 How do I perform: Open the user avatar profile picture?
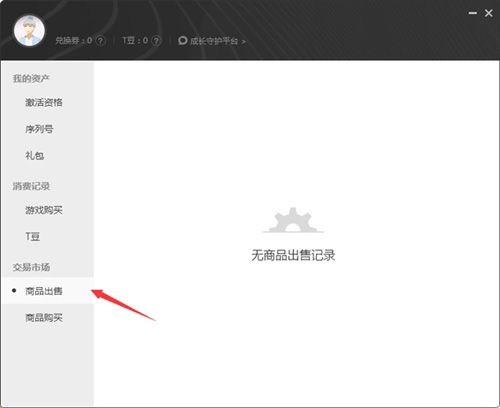29,30
